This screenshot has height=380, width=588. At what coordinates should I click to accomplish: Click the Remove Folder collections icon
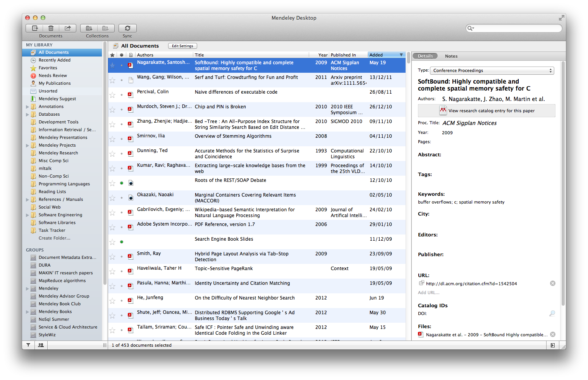click(105, 28)
